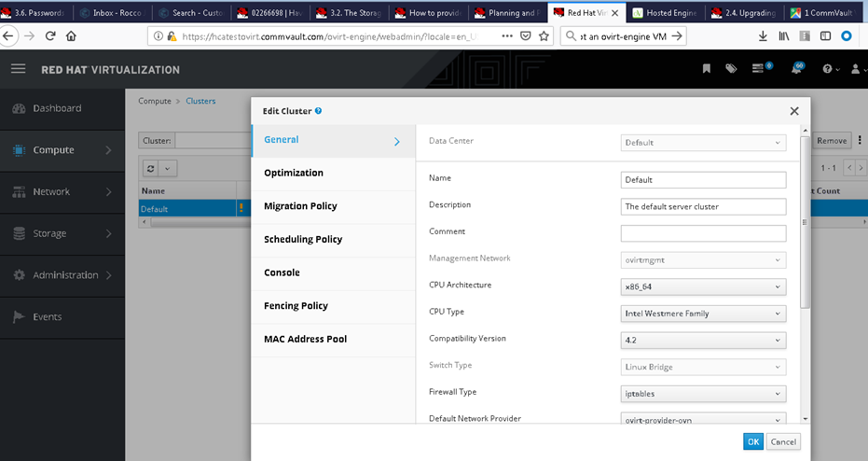Screen dimensions: 868x461
Task: Click the browser forward arrow
Action: pos(29,36)
